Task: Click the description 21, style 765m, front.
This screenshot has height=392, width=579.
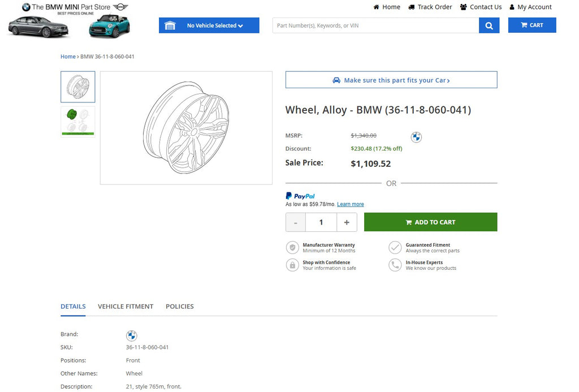Action: 154,386
